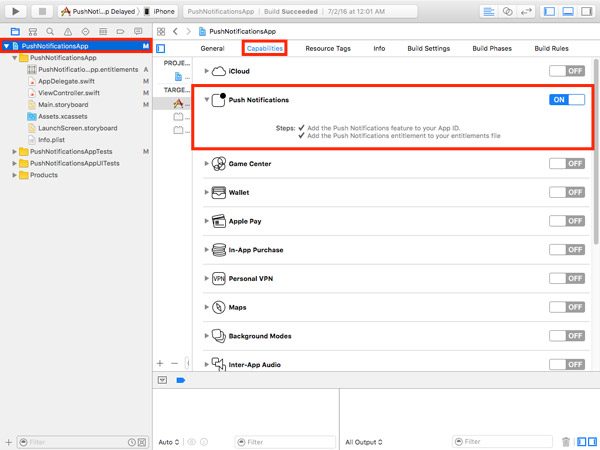Open AppDelegate.swift file
Viewport: 600px width, 450px height.
click(x=66, y=82)
